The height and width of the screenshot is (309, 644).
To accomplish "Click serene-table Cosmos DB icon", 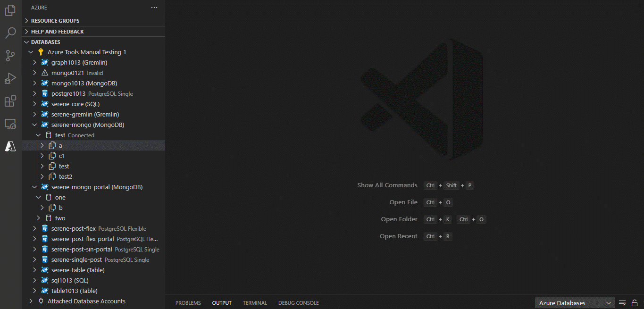I will point(45,270).
